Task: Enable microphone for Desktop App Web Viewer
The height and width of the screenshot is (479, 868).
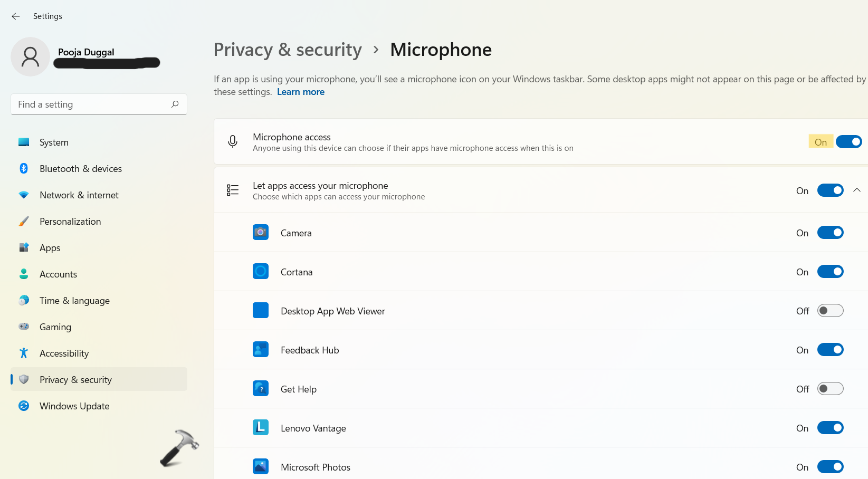Action: click(x=830, y=311)
